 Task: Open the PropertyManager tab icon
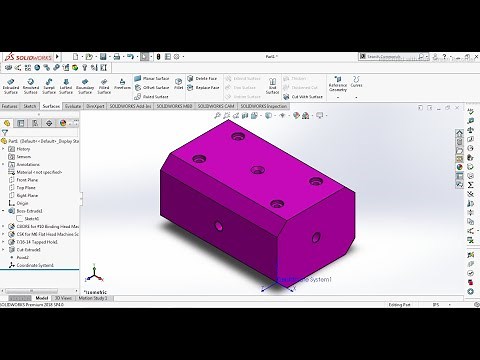coord(21,123)
